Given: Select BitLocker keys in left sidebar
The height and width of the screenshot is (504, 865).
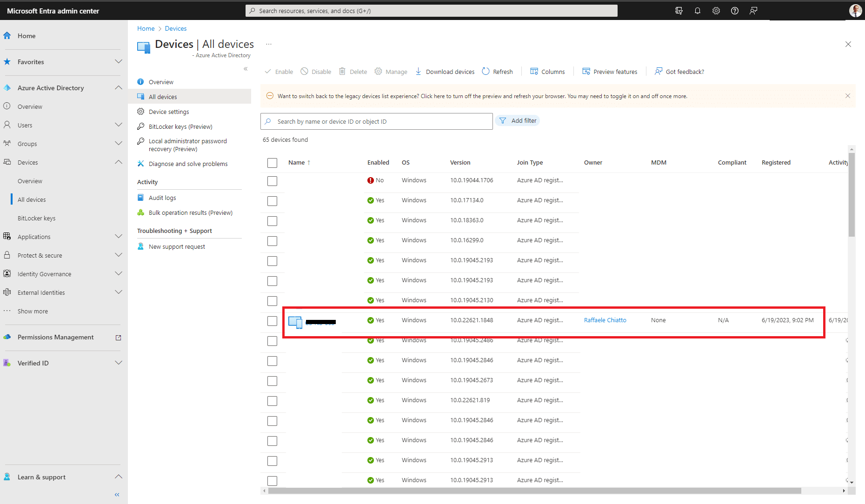Looking at the screenshot, I should pyautogui.click(x=36, y=218).
